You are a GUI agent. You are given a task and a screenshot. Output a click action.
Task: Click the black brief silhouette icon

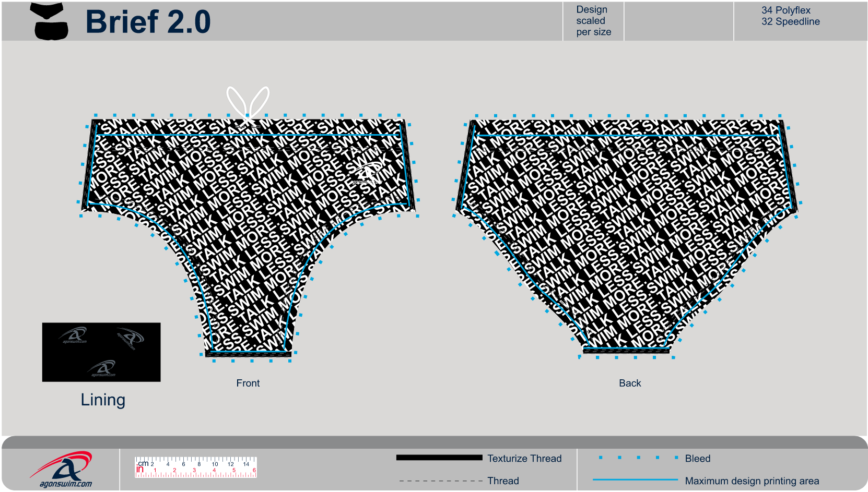tap(51, 22)
